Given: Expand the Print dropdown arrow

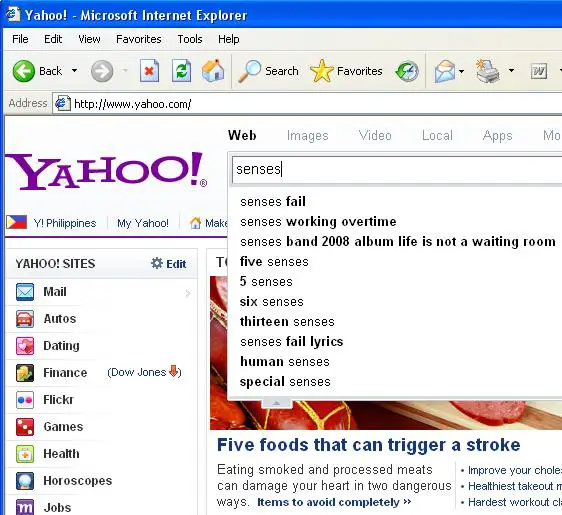Looking at the screenshot, I should point(511,71).
